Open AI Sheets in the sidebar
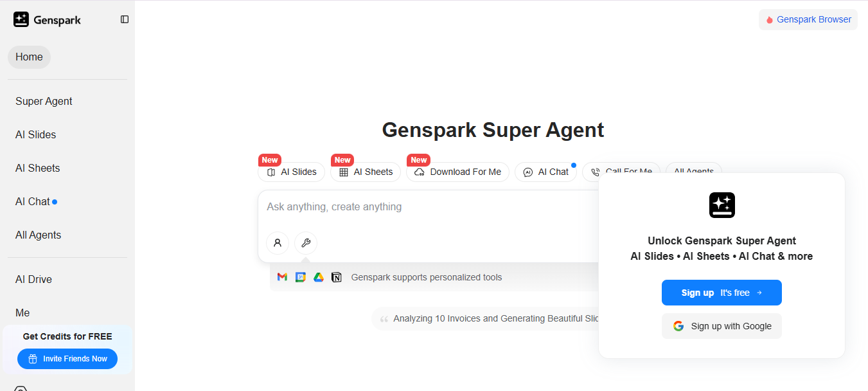 coord(37,168)
